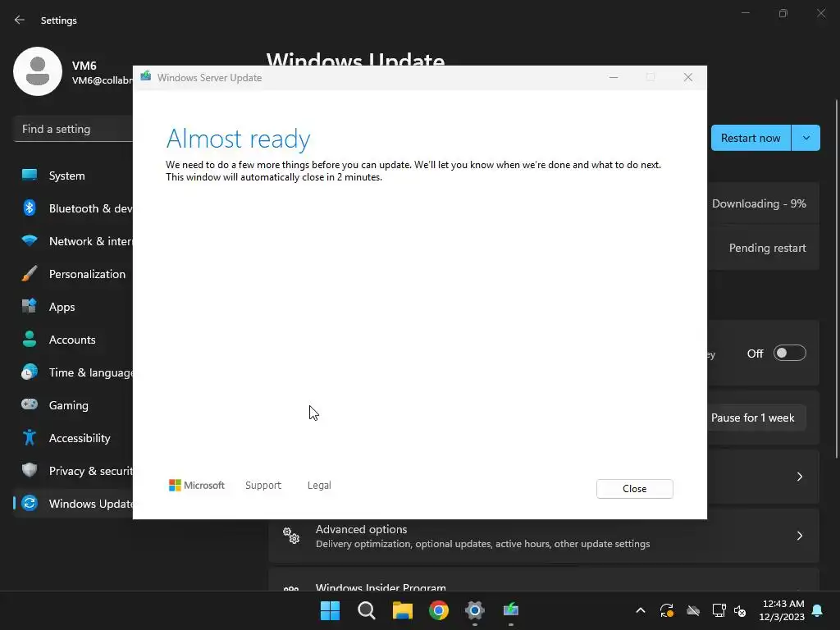Click the Accounts person icon
Viewport: 840px width, 630px height.
(x=30, y=339)
